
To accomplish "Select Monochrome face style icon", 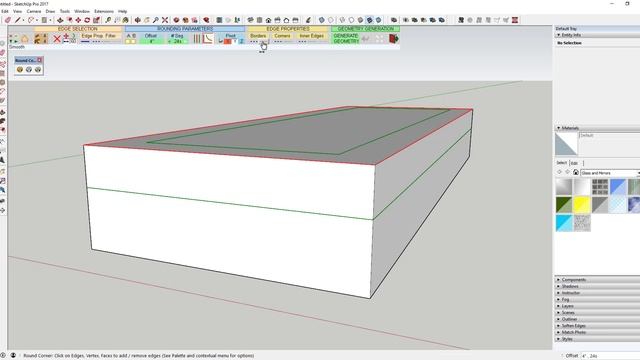I will click(378, 20).
